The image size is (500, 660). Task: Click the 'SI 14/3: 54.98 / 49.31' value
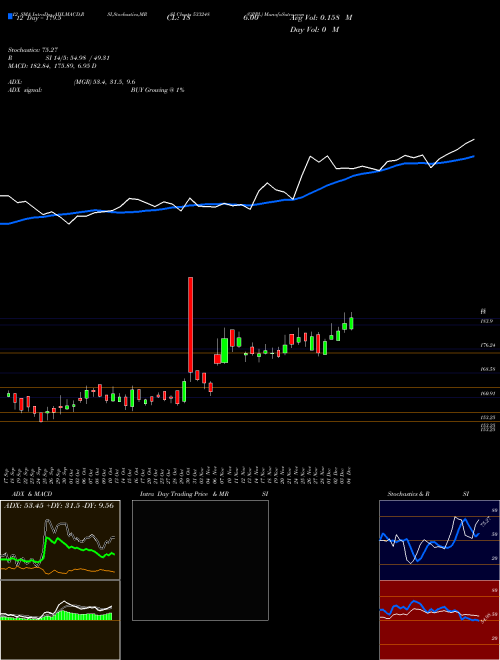78,58
